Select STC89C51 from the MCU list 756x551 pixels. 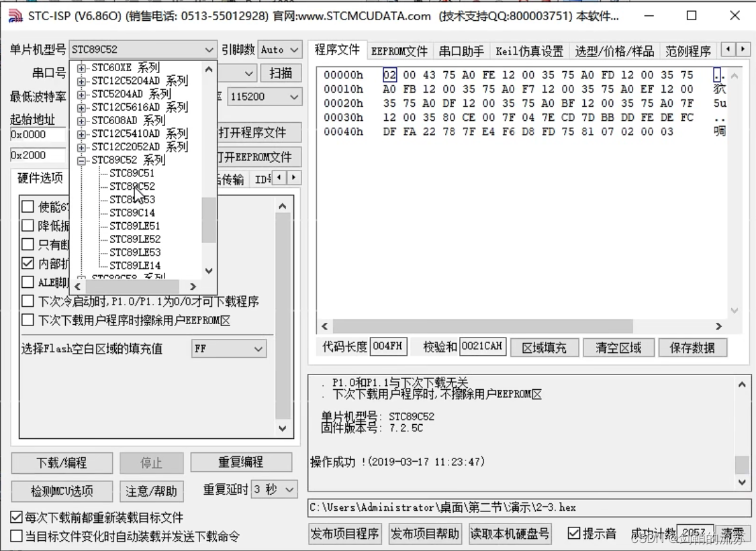pos(132,173)
